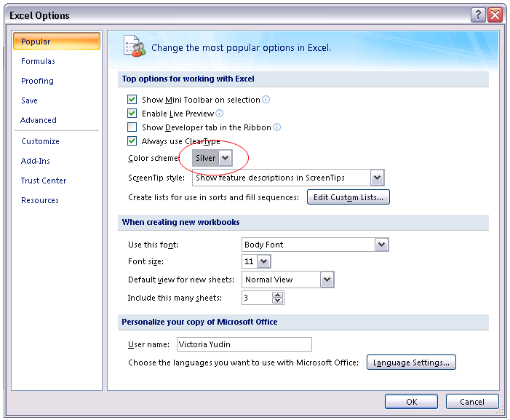The image size is (510, 420).
Task: Click info icon beside Show Developer tab
Action: click(x=276, y=127)
